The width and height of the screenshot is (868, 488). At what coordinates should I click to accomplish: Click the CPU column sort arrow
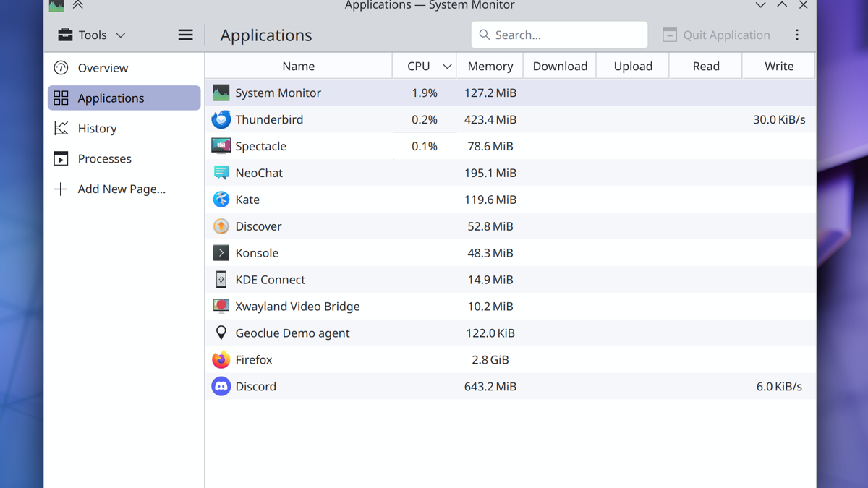447,67
